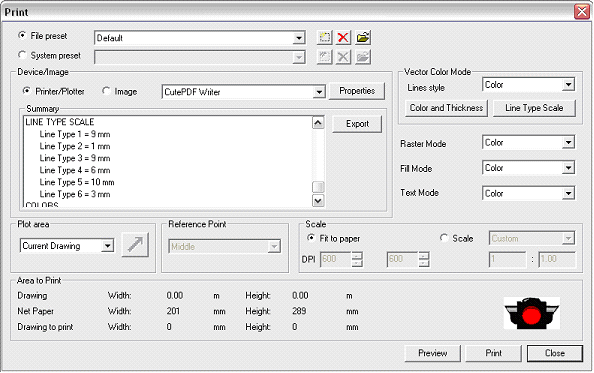The image size is (594, 373).
Task: Select the 'Line Type 1 = 9 mm' row
Action: pos(75,134)
